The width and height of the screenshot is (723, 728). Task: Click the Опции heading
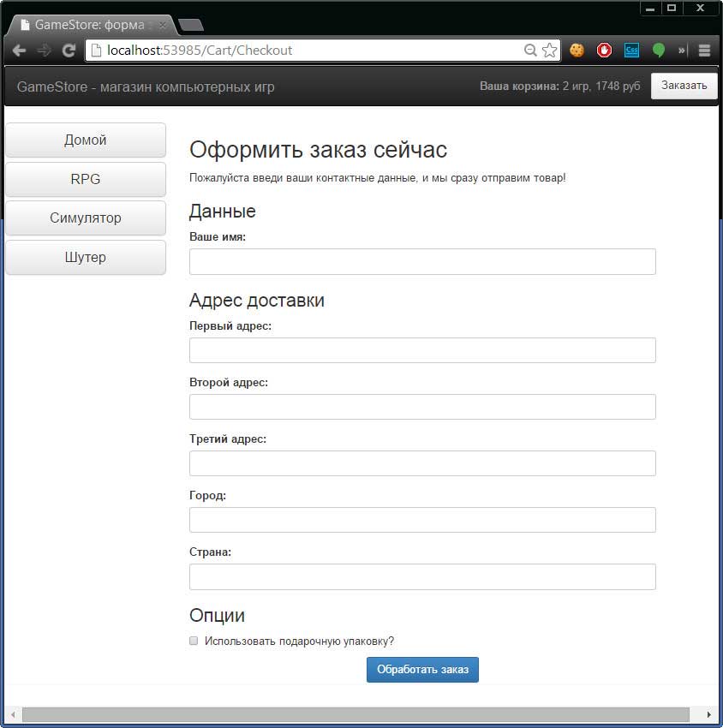[x=217, y=615]
